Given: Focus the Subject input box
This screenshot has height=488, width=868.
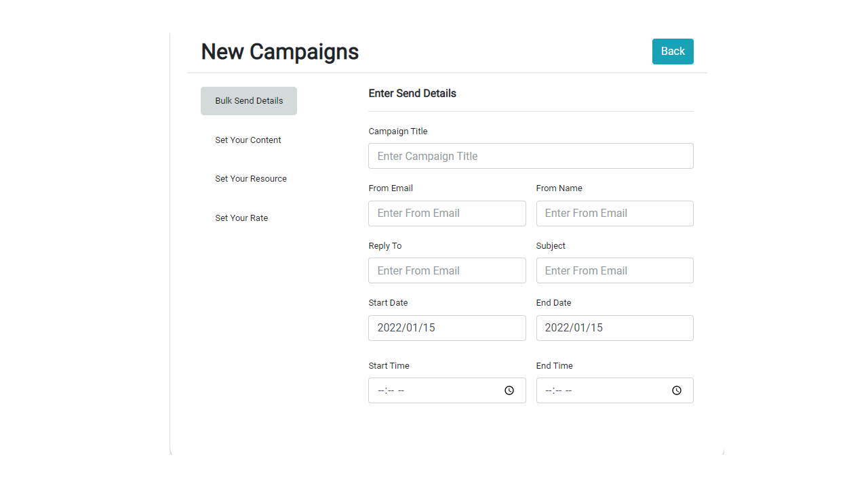Looking at the screenshot, I should point(614,270).
